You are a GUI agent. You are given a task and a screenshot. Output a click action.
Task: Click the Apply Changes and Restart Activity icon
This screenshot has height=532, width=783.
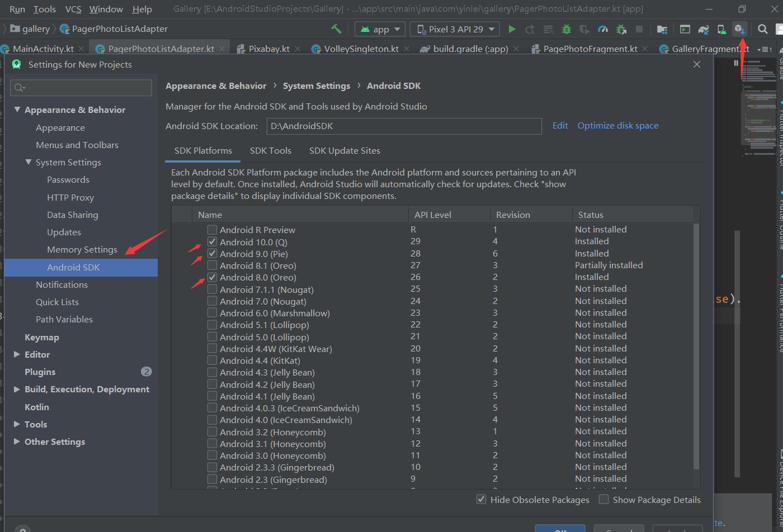[530, 29]
